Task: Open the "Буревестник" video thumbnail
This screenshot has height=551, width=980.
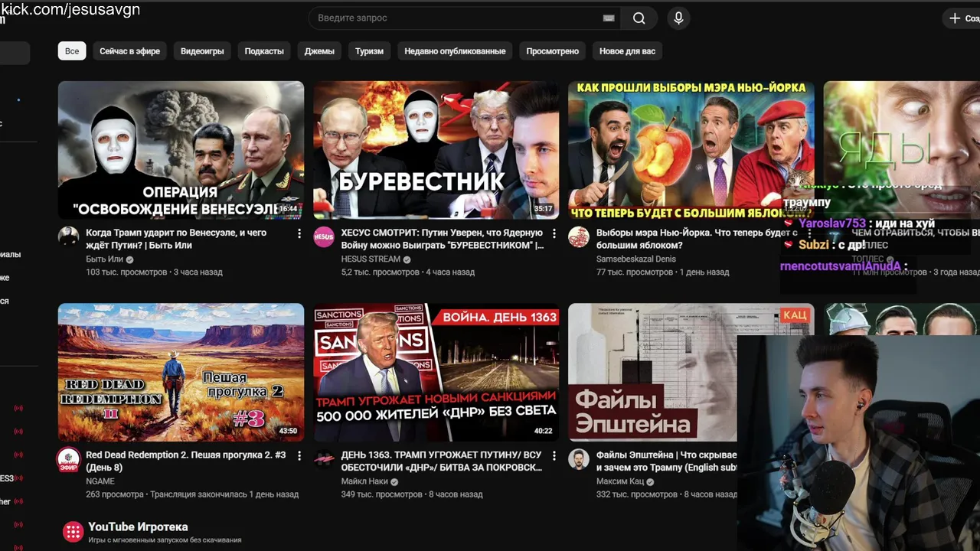Action: point(436,150)
